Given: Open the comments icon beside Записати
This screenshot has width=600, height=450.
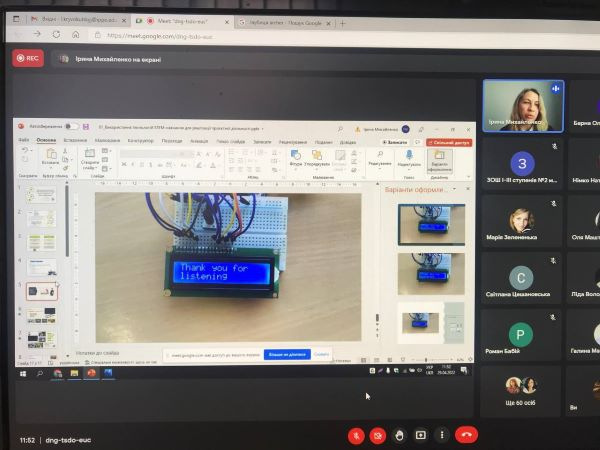Looking at the screenshot, I should [417, 142].
